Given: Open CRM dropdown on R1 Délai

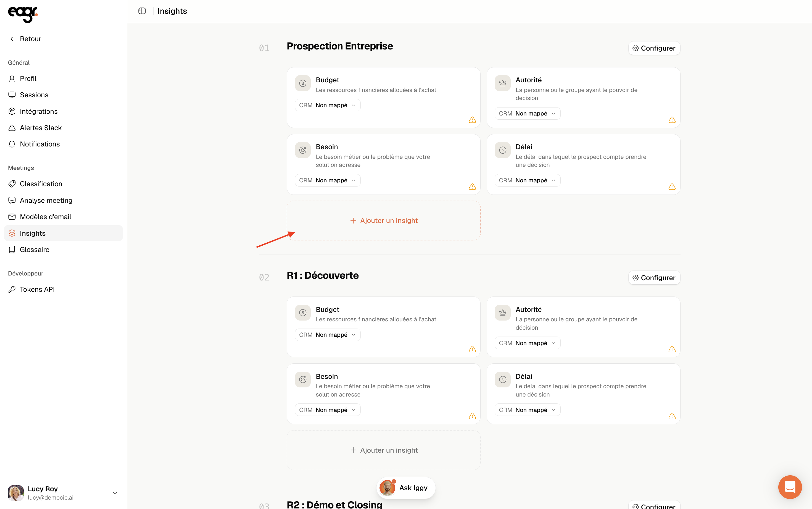Looking at the screenshot, I should [528, 410].
